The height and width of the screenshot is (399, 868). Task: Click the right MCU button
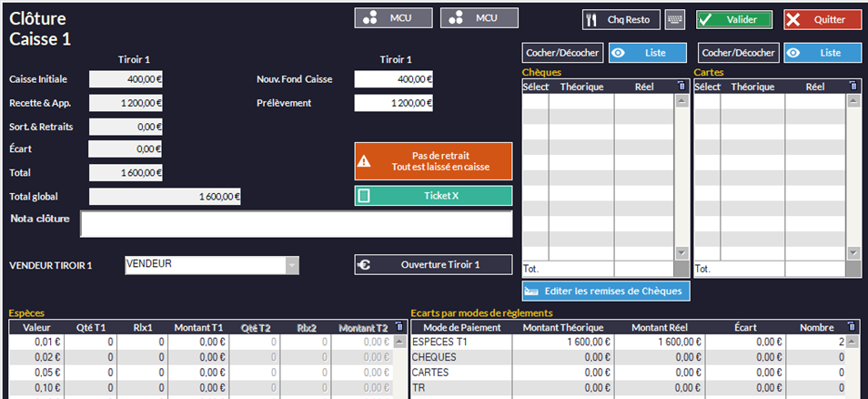(479, 18)
